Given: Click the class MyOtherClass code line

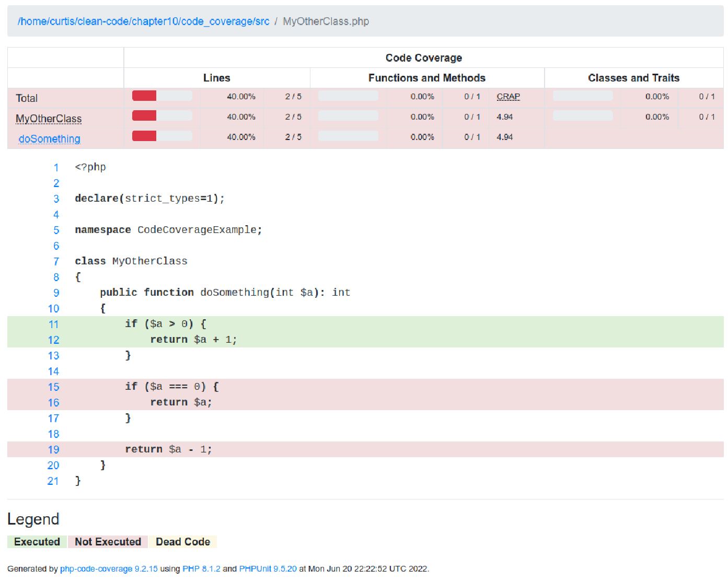Looking at the screenshot, I should coord(131,261).
